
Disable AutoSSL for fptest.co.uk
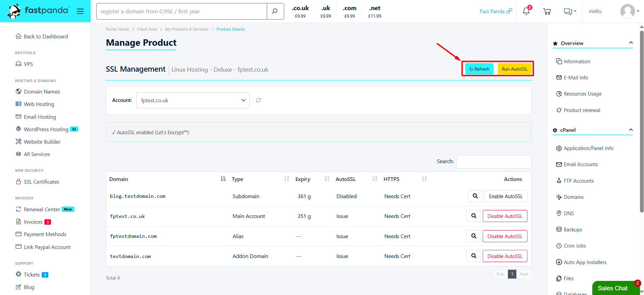[505, 216]
